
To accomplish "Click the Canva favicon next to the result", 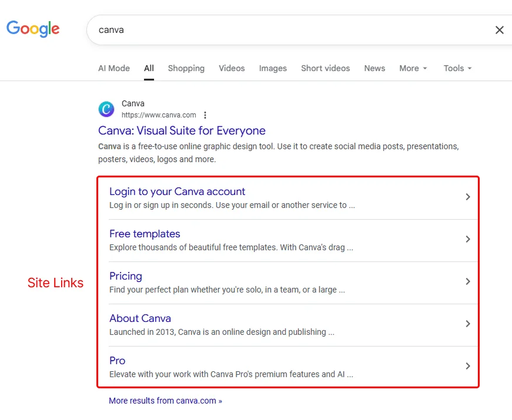I will click(x=106, y=109).
